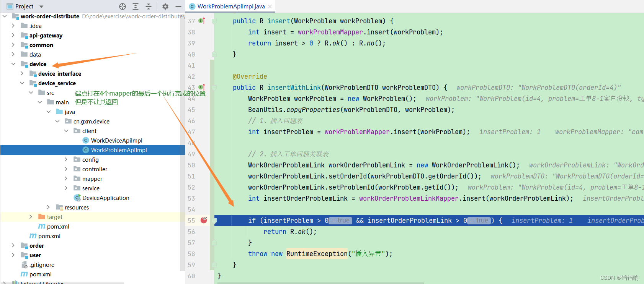Click 'RuntimeException' on line 58
This screenshot has width=644, height=284.
click(317, 253)
